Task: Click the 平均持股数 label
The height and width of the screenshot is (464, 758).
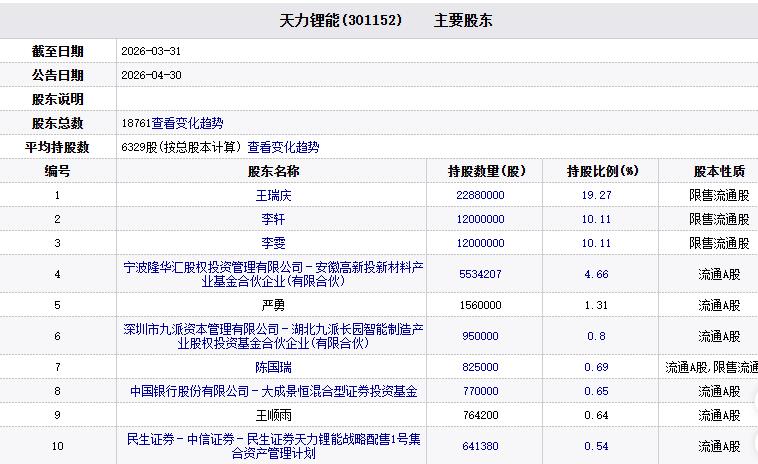Action: pos(58,147)
